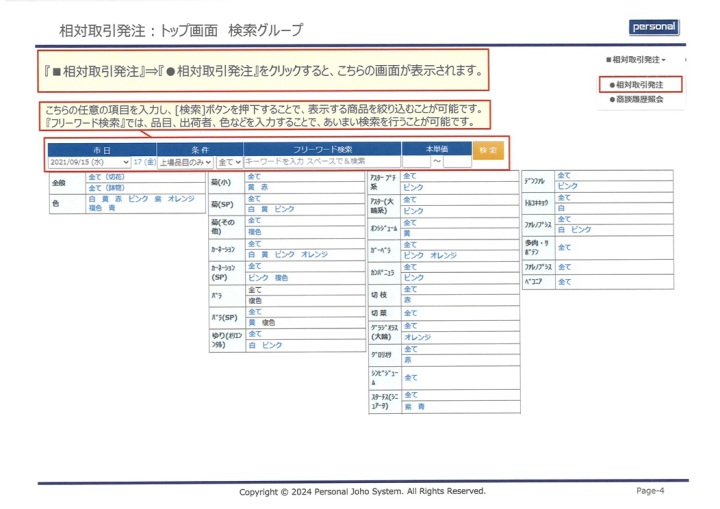
Task: Click 全て for ベゴニア
Action: click(x=565, y=282)
